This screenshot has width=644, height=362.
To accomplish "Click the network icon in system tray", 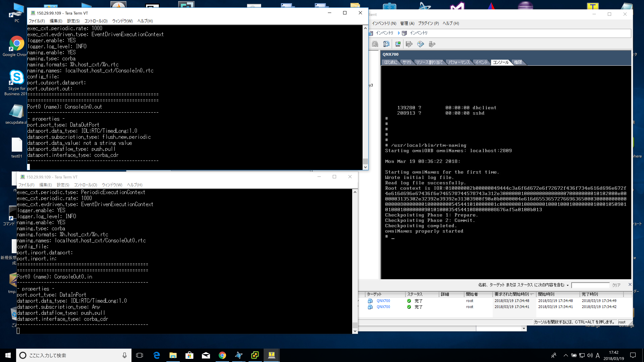I will 582,355.
